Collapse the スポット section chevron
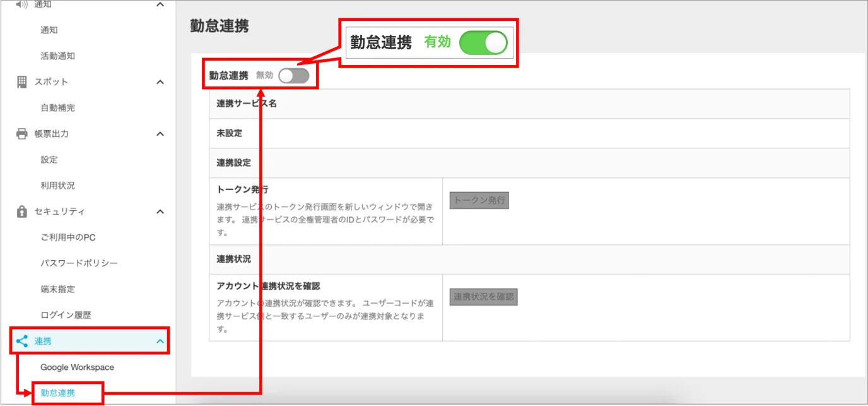The height and width of the screenshot is (406, 868). (x=160, y=82)
